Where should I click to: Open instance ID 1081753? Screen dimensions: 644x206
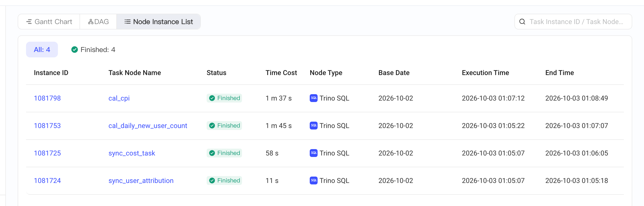(x=47, y=126)
